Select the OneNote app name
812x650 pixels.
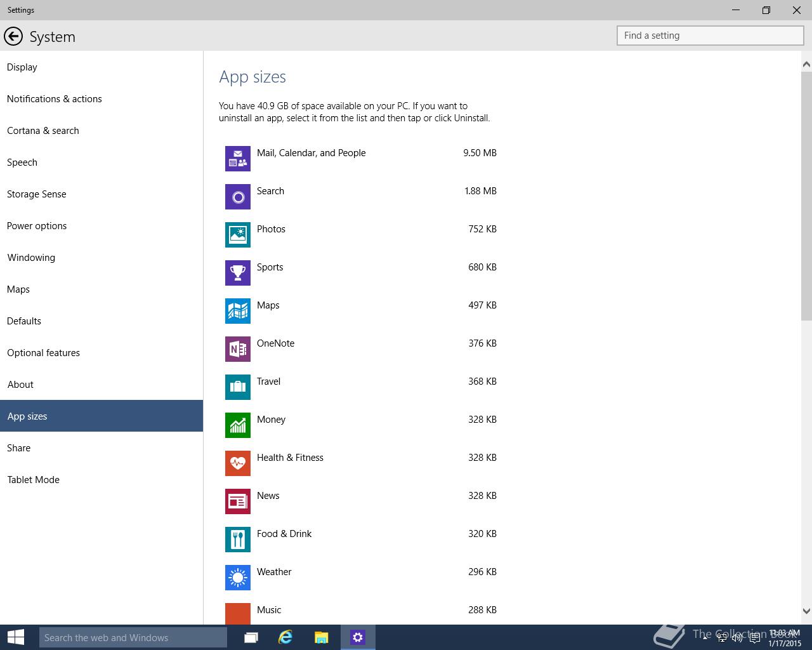tap(275, 343)
